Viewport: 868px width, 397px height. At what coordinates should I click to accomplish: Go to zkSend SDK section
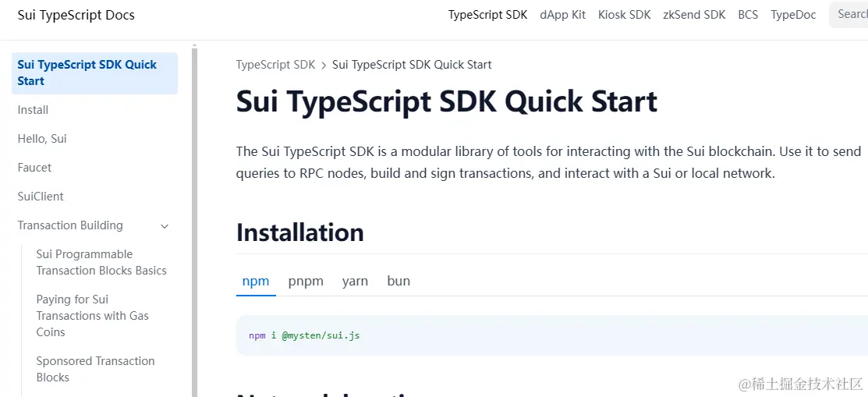point(694,15)
